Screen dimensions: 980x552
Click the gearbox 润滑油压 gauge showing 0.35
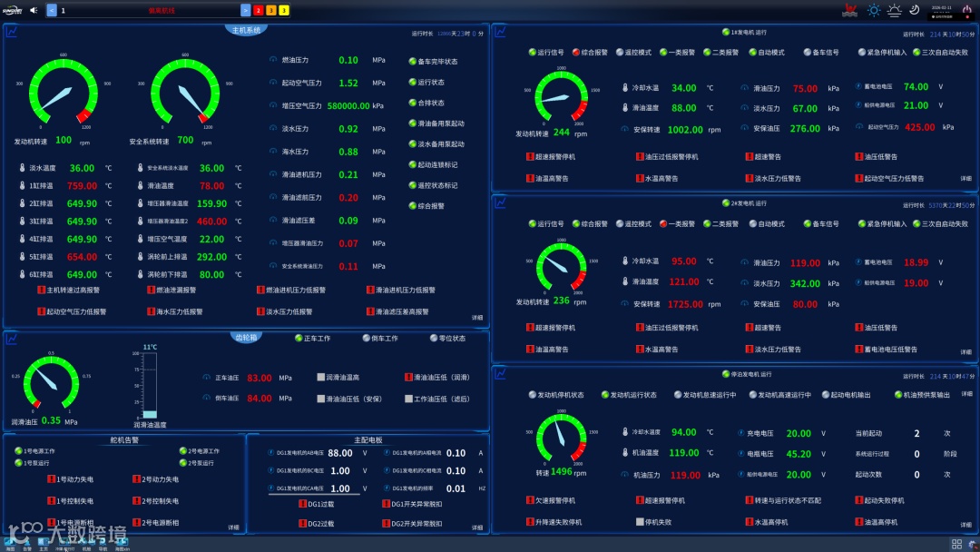(51, 383)
